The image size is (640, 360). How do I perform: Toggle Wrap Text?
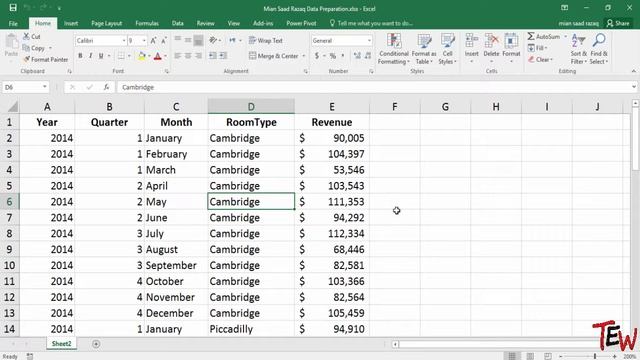266,40
